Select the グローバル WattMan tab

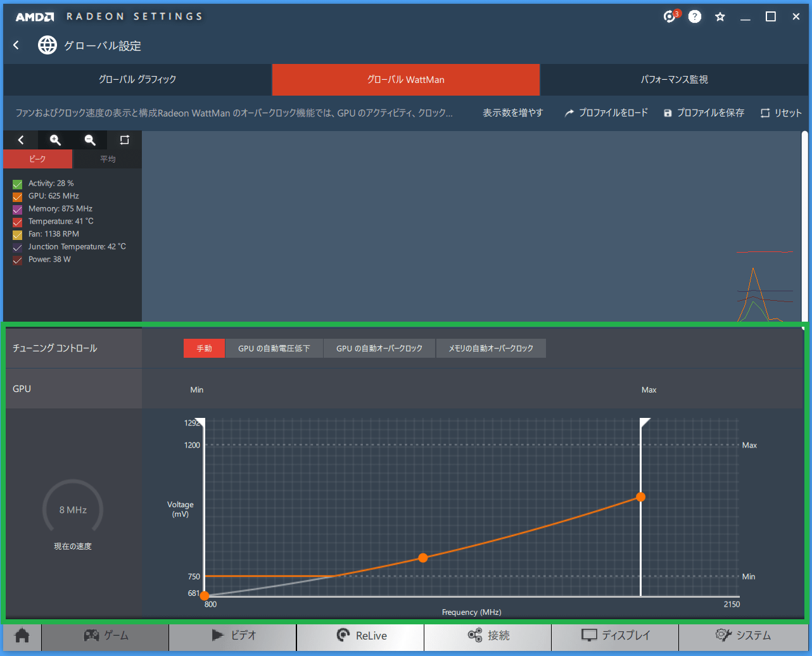click(406, 80)
